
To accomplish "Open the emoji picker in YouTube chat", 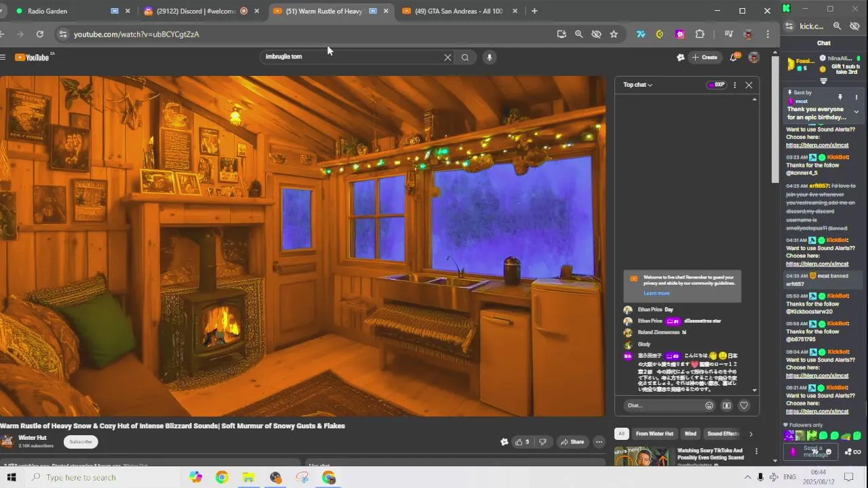I will (x=709, y=405).
